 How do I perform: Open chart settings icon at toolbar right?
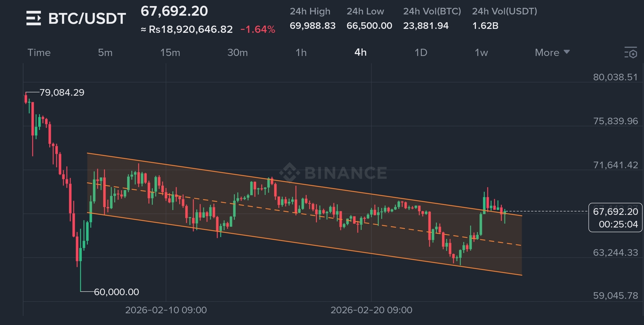pyautogui.click(x=630, y=53)
